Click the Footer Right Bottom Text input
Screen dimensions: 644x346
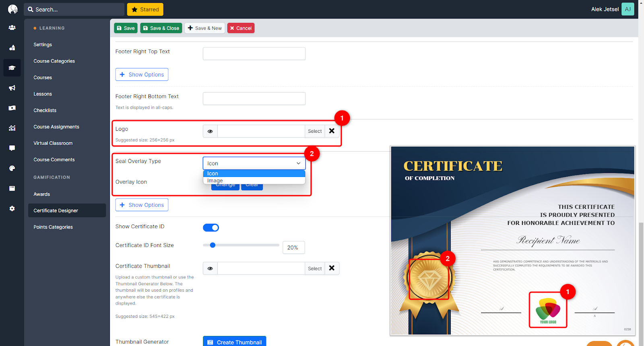254,99
